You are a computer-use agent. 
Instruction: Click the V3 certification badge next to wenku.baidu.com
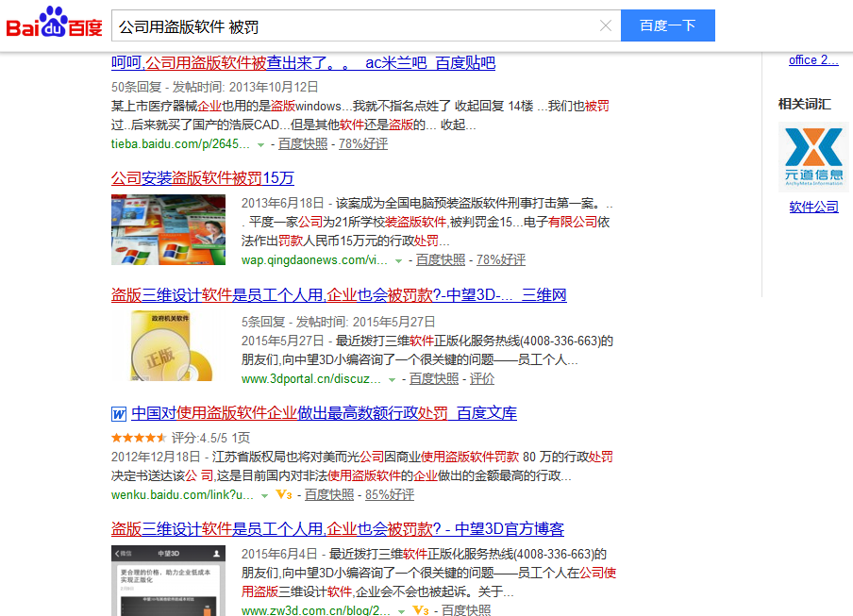pos(283,494)
